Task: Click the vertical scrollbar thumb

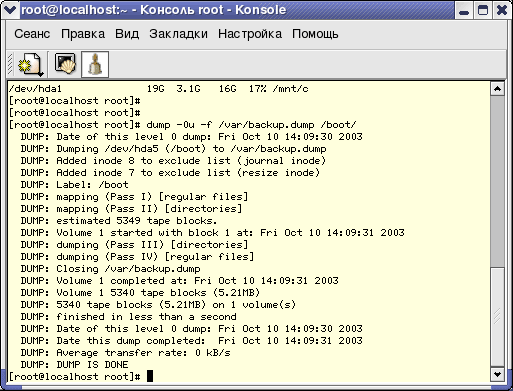Action: click(x=498, y=317)
